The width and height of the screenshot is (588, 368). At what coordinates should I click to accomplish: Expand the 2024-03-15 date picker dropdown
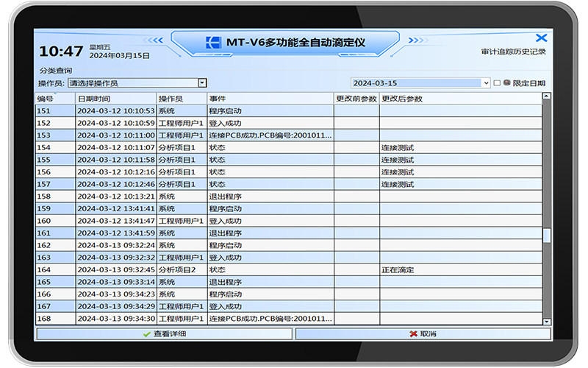(485, 83)
